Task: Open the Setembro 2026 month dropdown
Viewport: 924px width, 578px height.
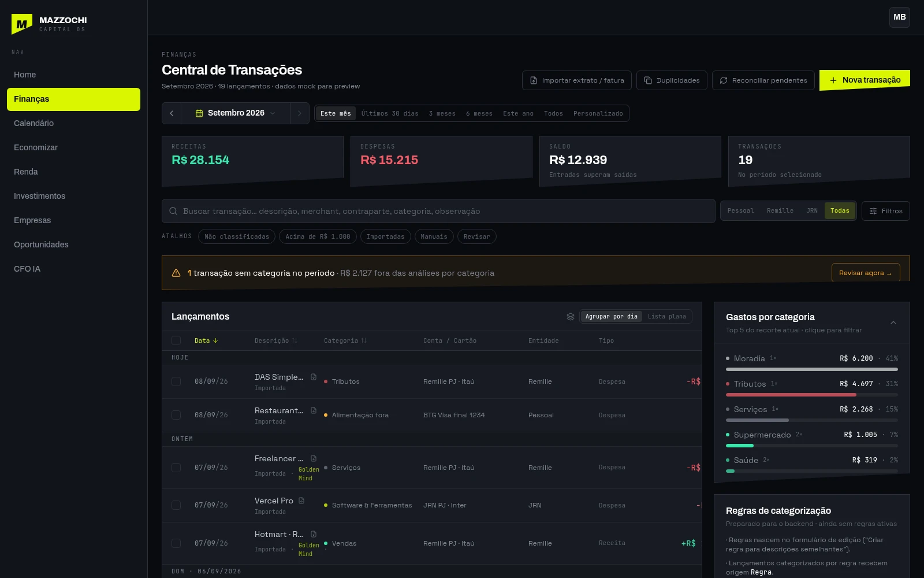Action: pyautogui.click(x=236, y=113)
